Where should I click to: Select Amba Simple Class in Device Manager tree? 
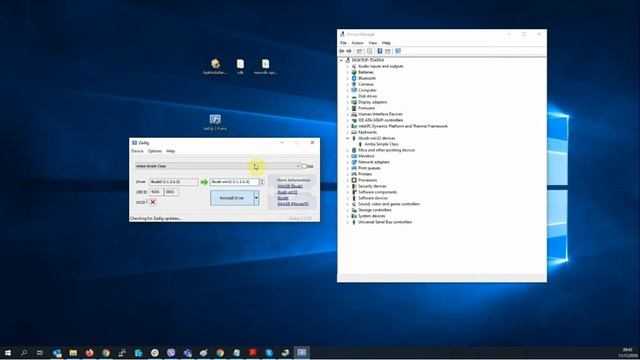coord(381,144)
